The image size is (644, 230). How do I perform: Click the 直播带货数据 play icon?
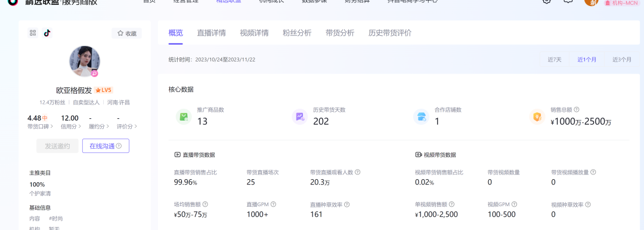pyautogui.click(x=178, y=155)
